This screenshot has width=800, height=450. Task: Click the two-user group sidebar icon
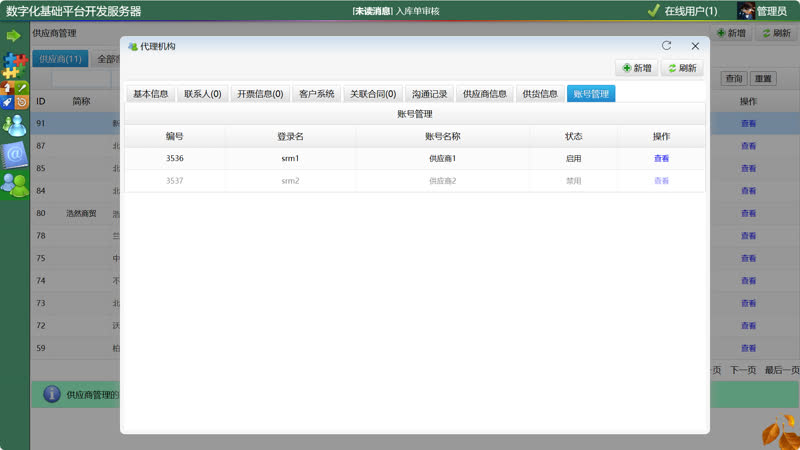(14, 185)
